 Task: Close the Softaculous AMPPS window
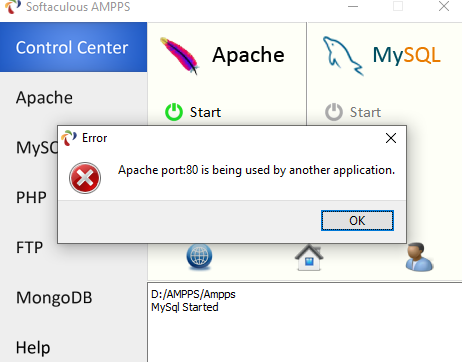tap(444, 6)
